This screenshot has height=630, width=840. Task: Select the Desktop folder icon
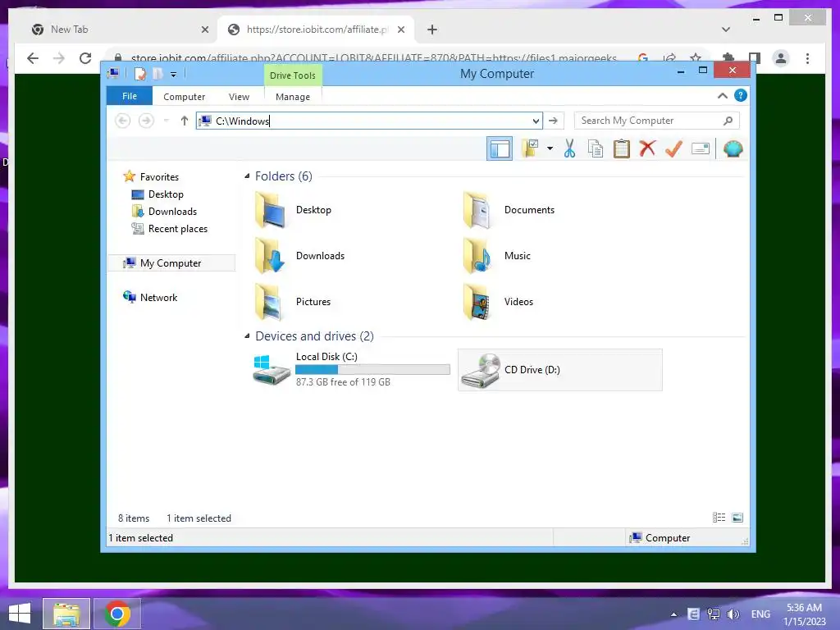pos(269,210)
